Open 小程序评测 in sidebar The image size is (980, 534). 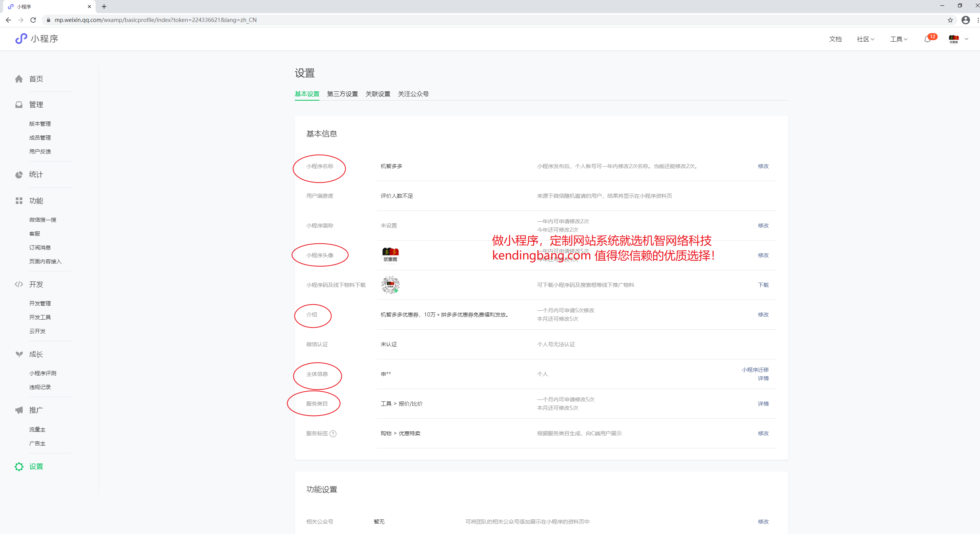[43, 373]
